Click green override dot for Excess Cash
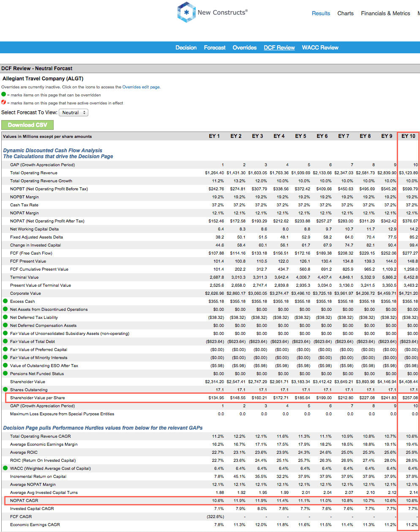Screen dimensions: 420x532 tap(5, 301)
